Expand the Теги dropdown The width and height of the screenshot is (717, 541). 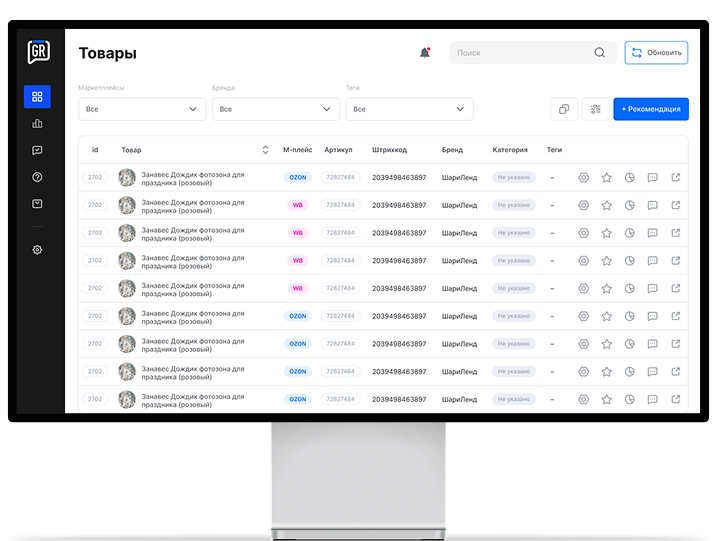coord(409,109)
